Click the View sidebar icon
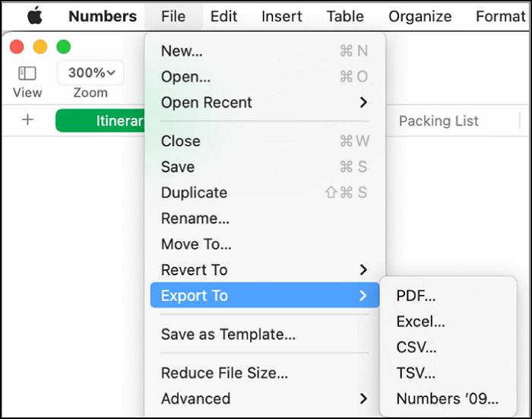This screenshot has width=532, height=419. 27,73
